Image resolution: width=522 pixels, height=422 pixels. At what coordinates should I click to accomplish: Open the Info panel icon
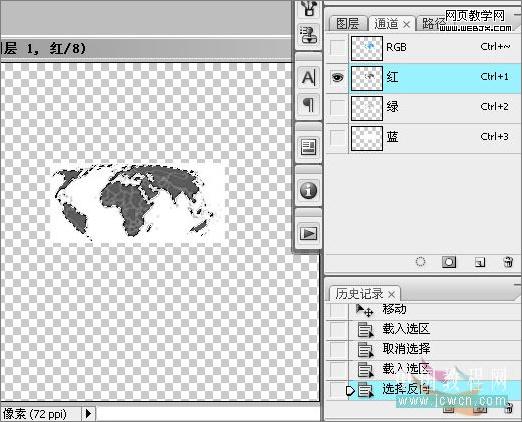[309, 190]
